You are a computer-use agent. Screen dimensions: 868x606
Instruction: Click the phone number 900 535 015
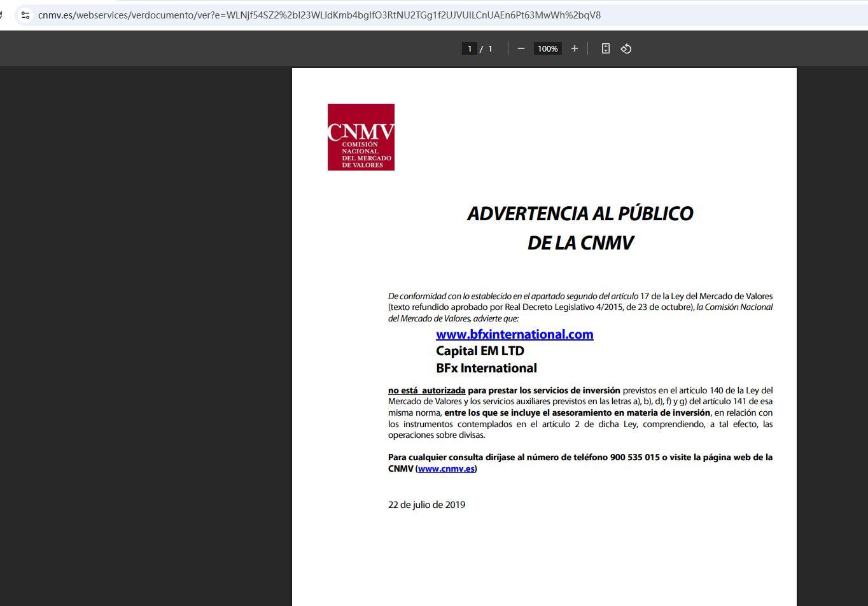pyautogui.click(x=634, y=457)
